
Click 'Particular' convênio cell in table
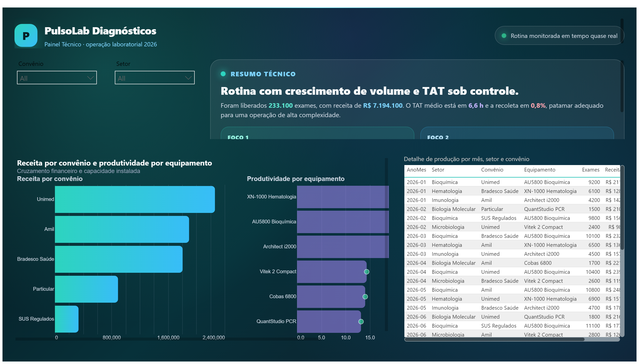(492, 209)
